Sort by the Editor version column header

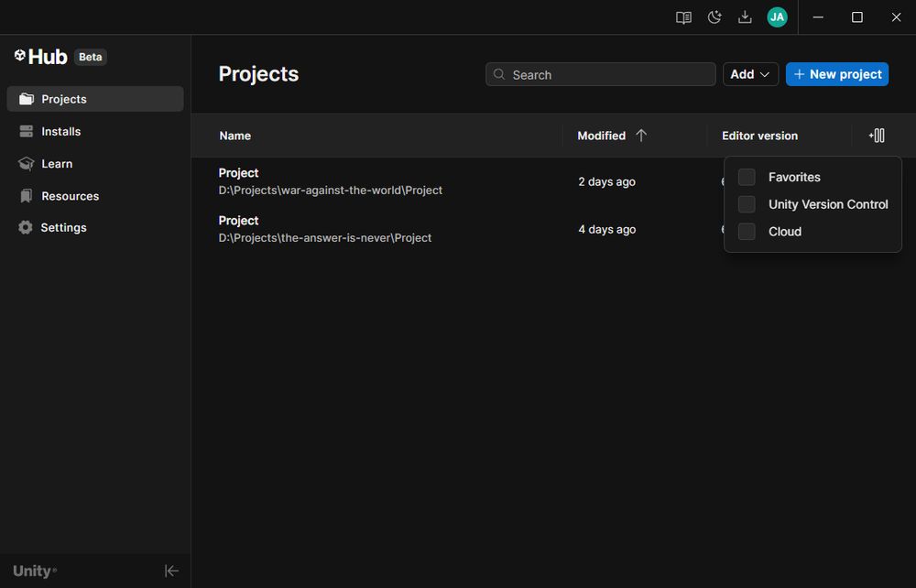[759, 136]
